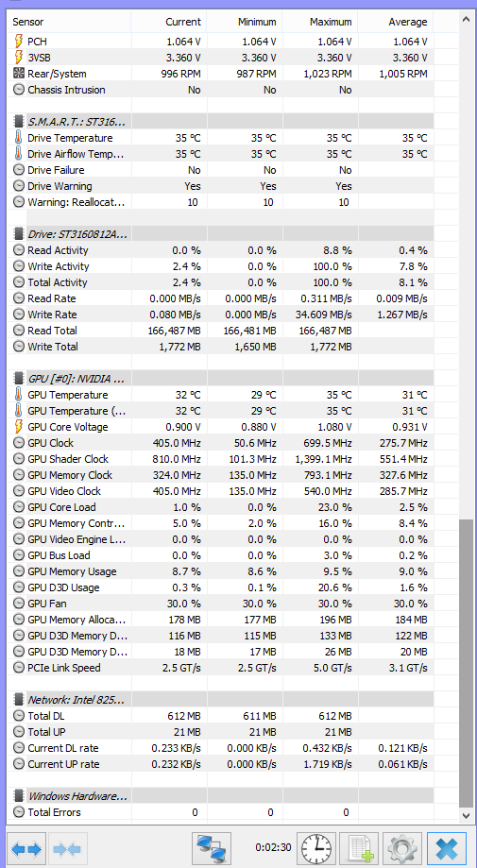The width and height of the screenshot is (477, 868).
Task: Click the collapse layout arrows icon
Action: pos(67,848)
